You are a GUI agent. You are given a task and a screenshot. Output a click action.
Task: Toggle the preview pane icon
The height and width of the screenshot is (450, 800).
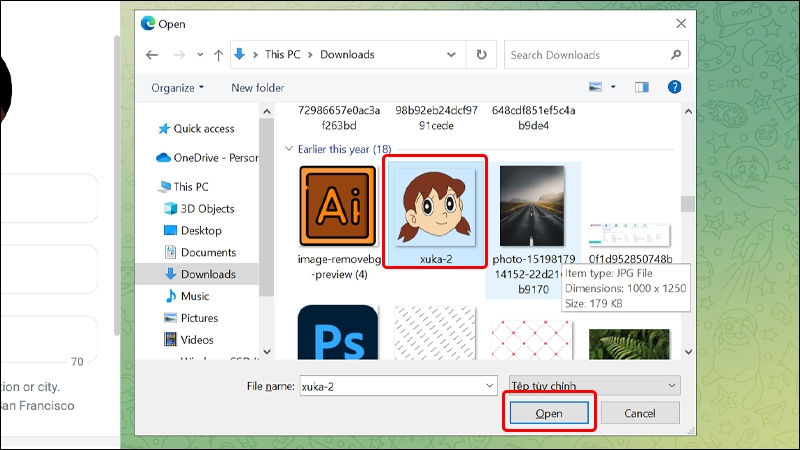coord(642,87)
